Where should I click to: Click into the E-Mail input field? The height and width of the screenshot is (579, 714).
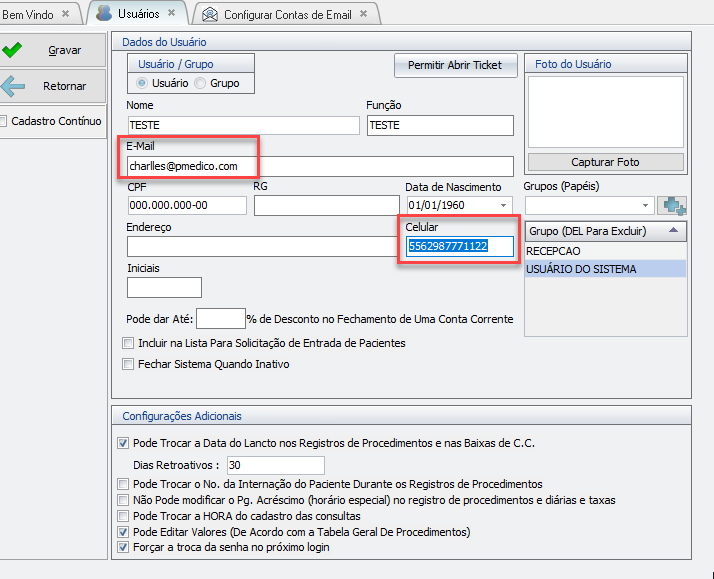(320, 166)
